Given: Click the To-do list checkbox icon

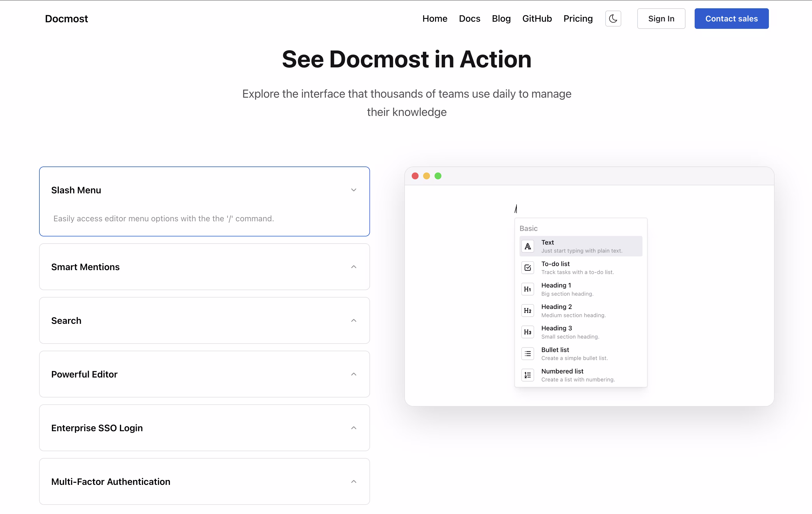Looking at the screenshot, I should click(x=527, y=268).
